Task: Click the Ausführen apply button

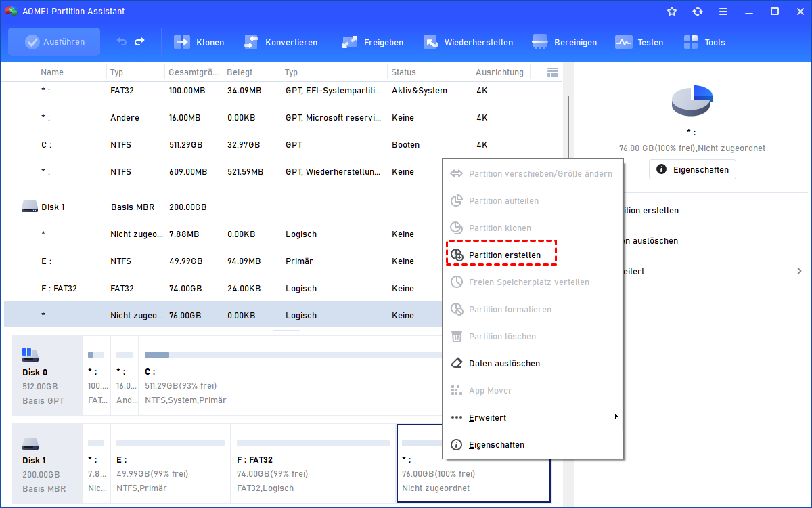Action: (x=54, y=42)
